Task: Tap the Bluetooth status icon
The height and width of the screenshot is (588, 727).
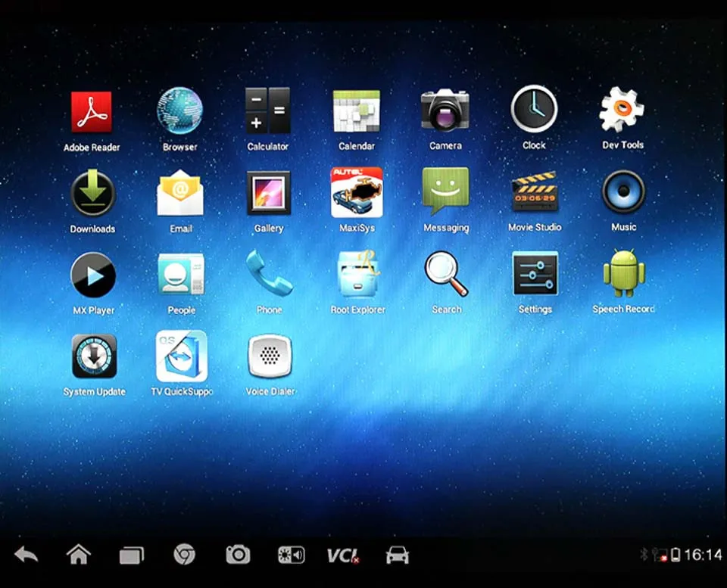Action: pyautogui.click(x=644, y=554)
